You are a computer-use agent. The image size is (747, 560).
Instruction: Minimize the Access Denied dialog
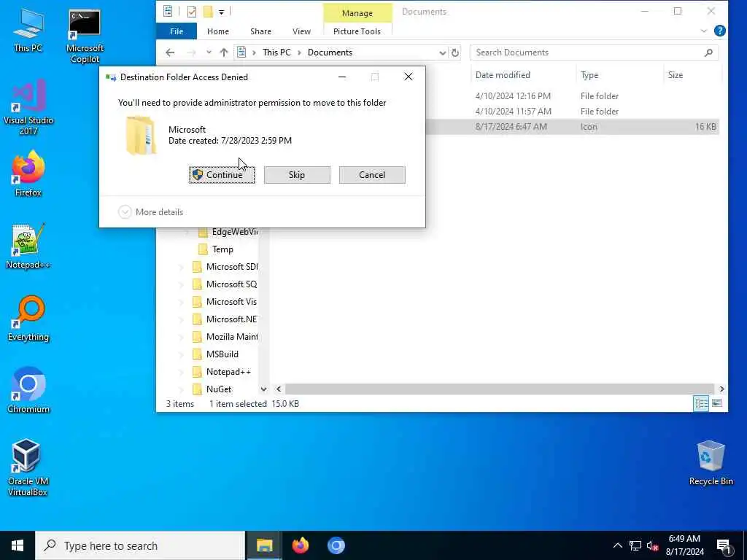tap(342, 77)
